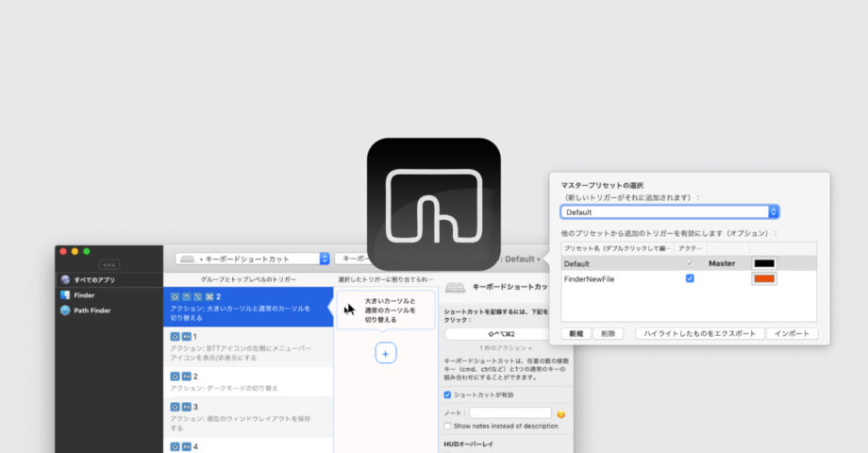Click the large BetterTouchTool app logo

[433, 204]
